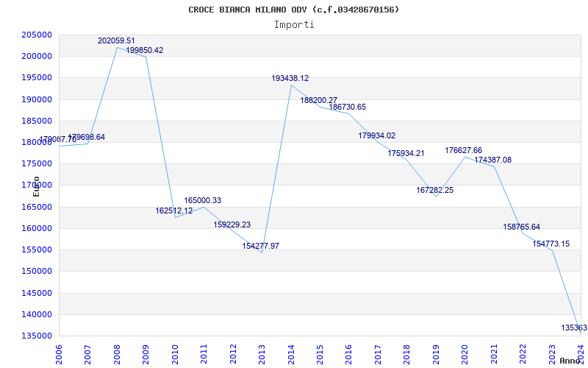588x368 pixels.
Task: Select the 179698.64 value label
Action: click(x=86, y=137)
